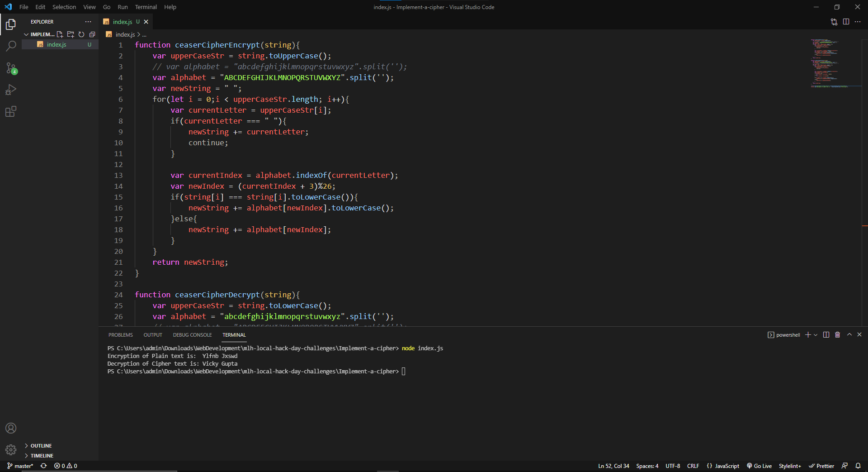Open the Manage gear icon

point(11,450)
